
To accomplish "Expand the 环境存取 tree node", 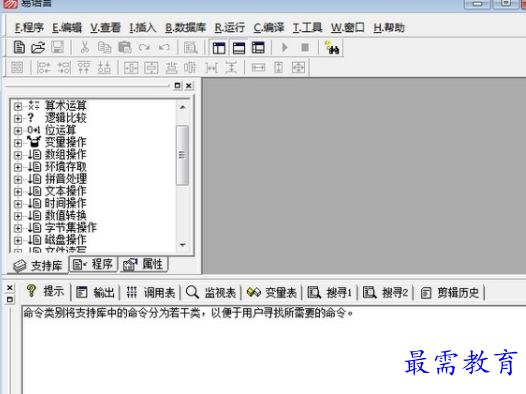I will (x=18, y=167).
